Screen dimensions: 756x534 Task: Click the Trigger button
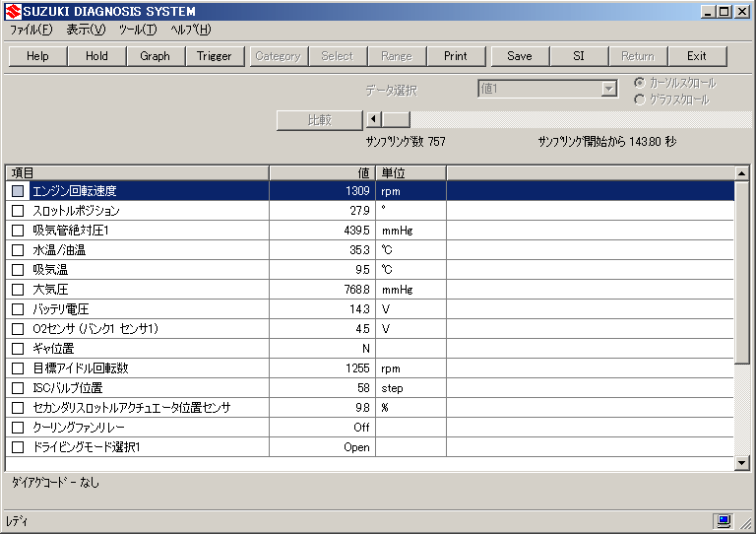[x=214, y=56]
